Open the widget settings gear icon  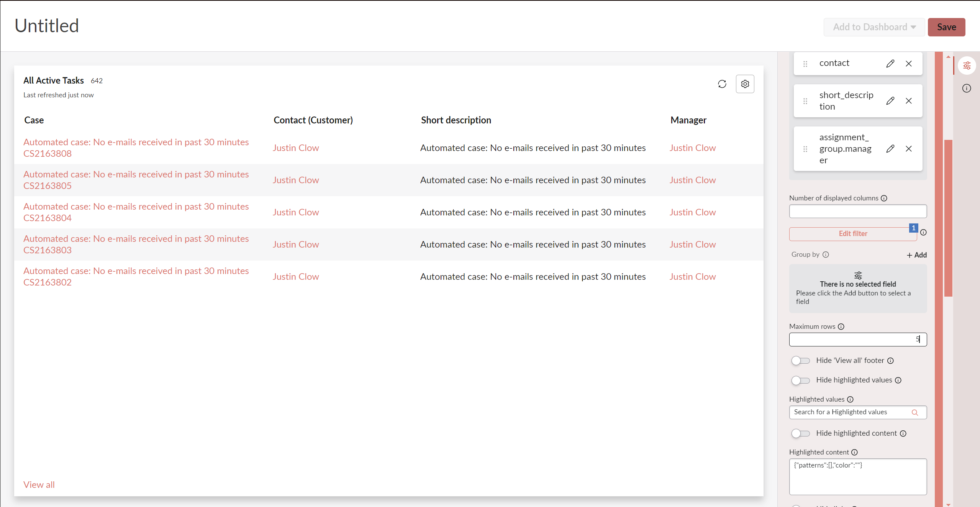(745, 84)
